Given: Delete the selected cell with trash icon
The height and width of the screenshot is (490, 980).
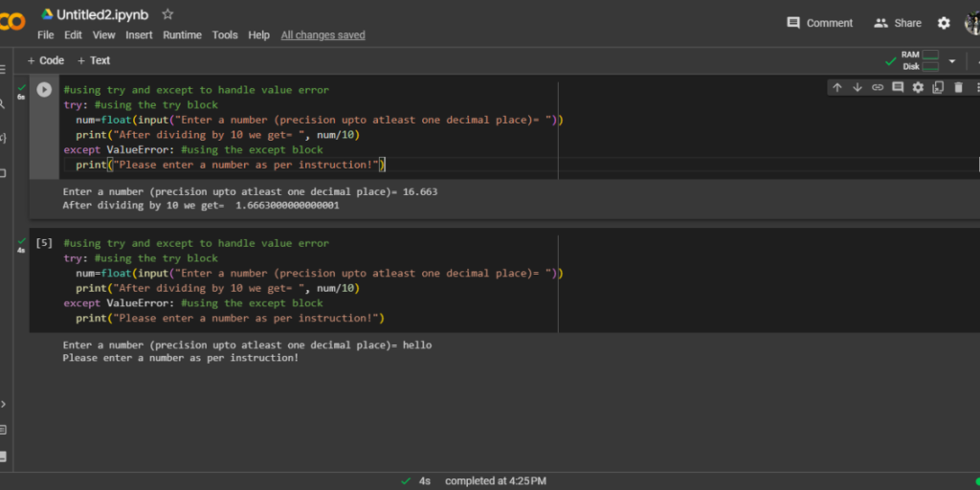Looking at the screenshot, I should pos(958,87).
